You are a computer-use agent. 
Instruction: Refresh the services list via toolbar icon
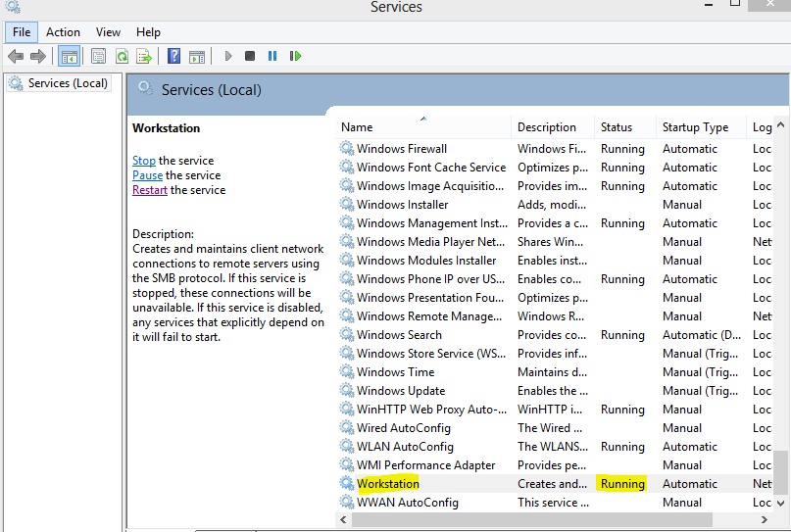[122, 56]
